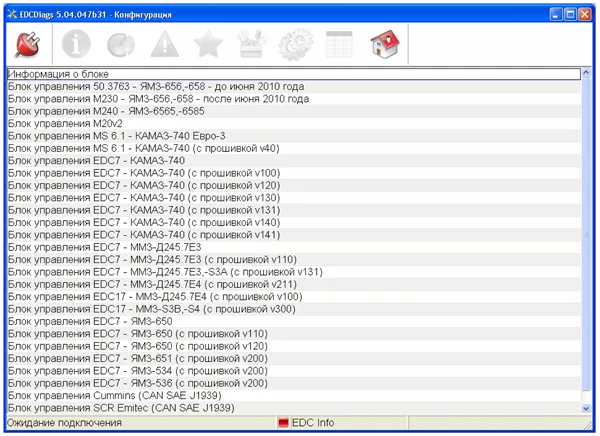This screenshot has width=600, height=436.
Task: Select 'Блок управления M230' row
Action: pyautogui.click(x=294, y=99)
